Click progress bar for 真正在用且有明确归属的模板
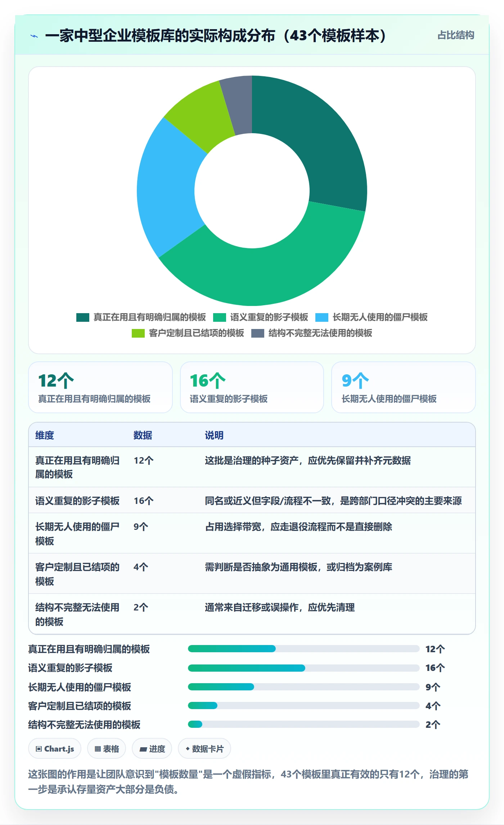This screenshot has height=825, width=504. coord(303,649)
